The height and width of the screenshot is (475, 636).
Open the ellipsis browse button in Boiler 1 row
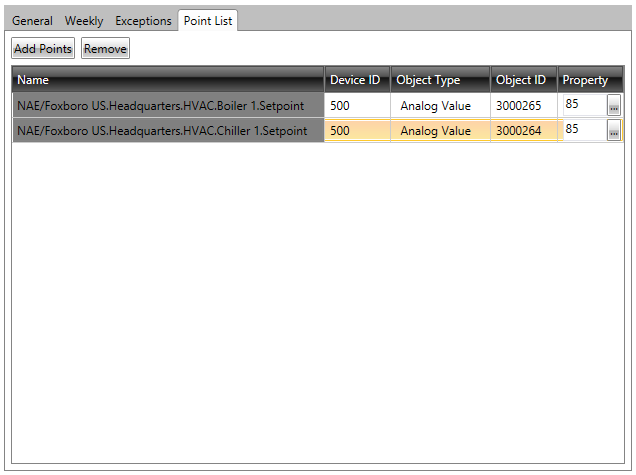[x=613, y=106]
